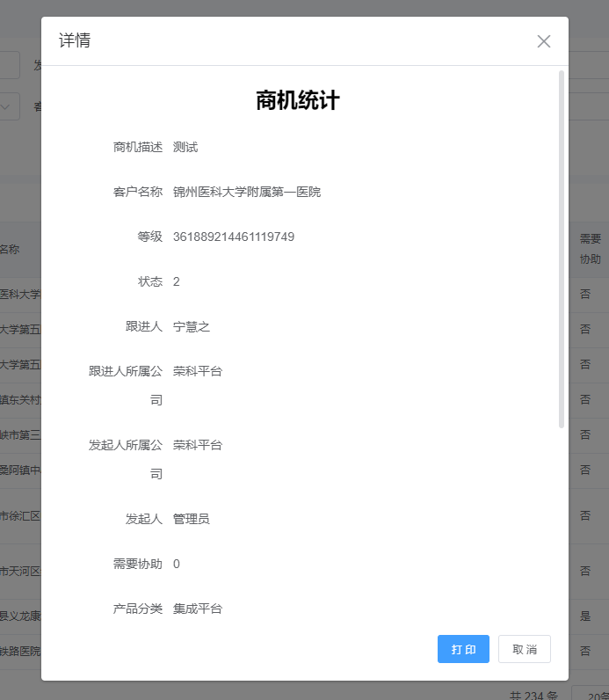Open the 20条 page size dropdown
The height and width of the screenshot is (700, 609).
click(591, 695)
